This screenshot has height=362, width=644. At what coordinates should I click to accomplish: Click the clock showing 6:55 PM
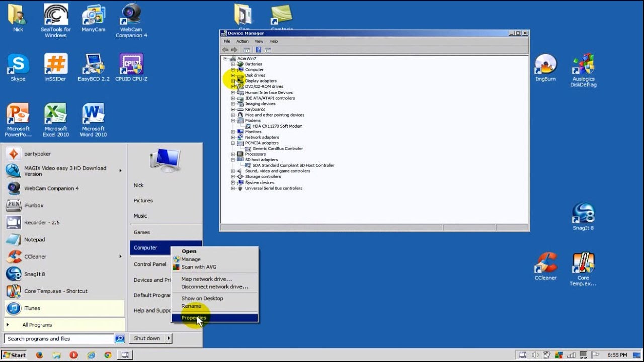(x=617, y=355)
